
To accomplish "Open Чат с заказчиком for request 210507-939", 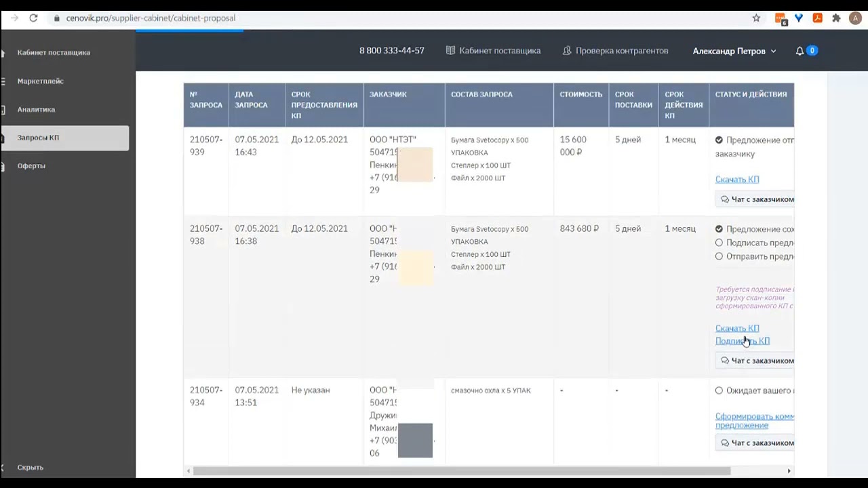I will pos(755,199).
